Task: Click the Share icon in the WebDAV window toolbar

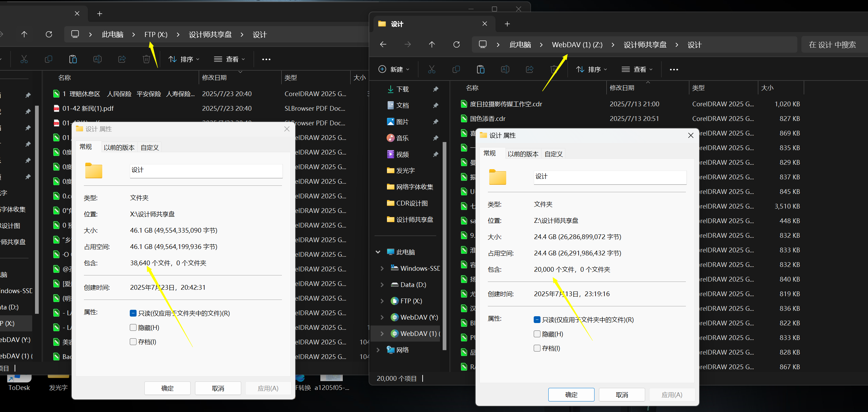Action: tap(529, 69)
